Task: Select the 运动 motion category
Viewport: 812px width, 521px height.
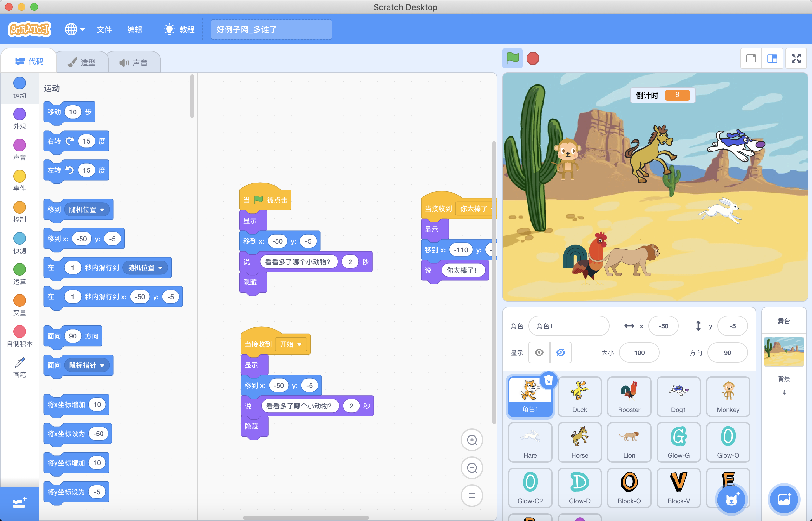Action: tap(20, 88)
